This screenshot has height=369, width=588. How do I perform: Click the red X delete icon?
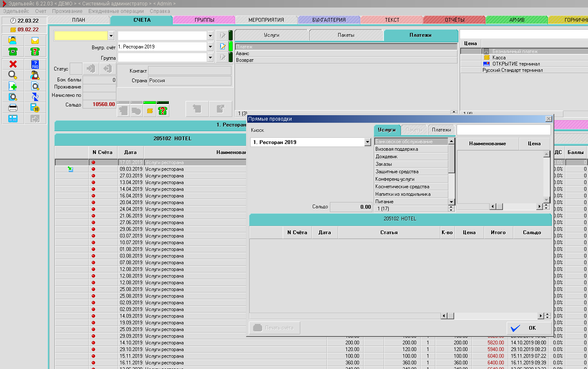(13, 64)
